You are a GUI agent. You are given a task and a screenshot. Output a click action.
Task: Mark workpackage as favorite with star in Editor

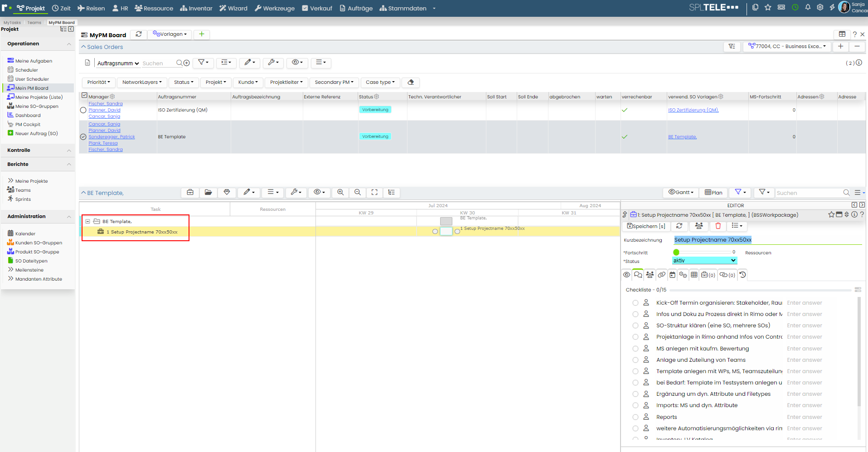click(x=831, y=214)
